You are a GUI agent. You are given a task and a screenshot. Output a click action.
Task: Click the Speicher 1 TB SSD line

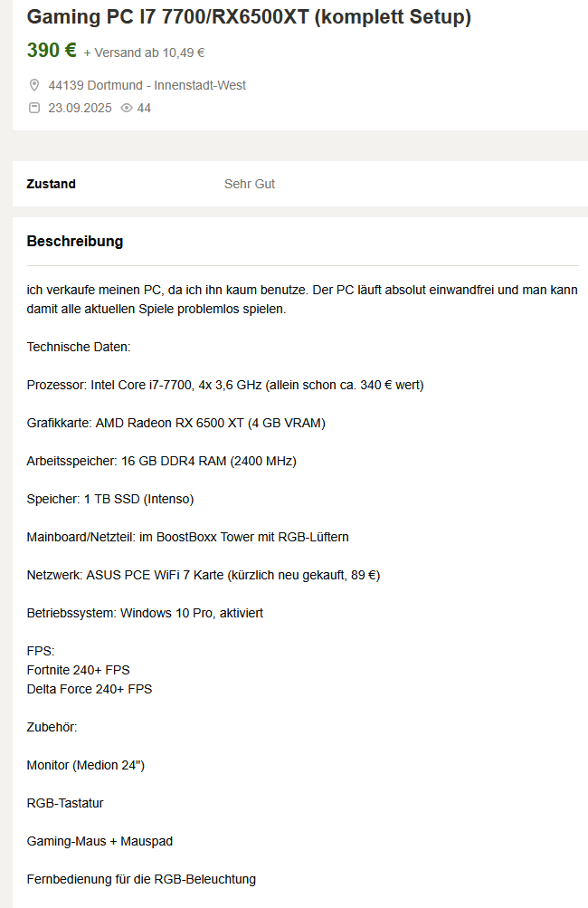110,499
